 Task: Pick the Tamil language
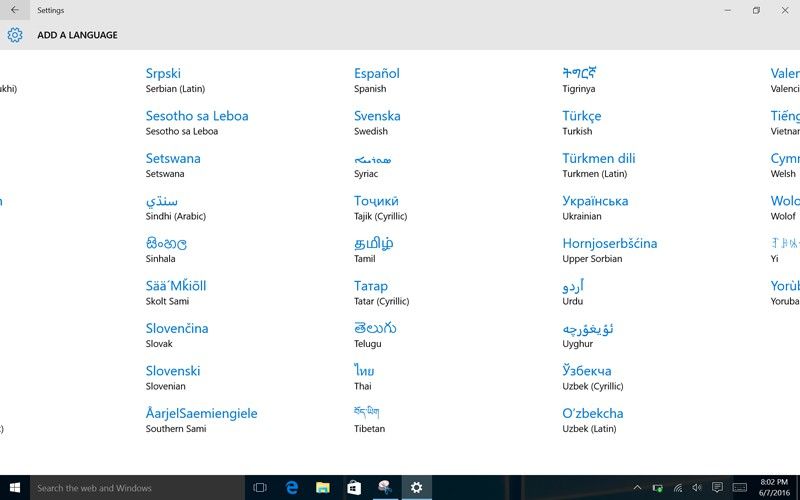(x=374, y=250)
